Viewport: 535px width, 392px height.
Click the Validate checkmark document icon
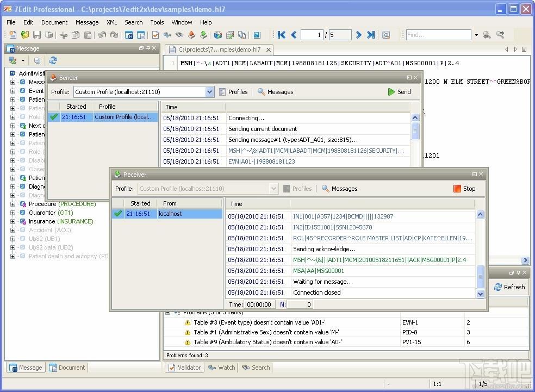point(155,35)
